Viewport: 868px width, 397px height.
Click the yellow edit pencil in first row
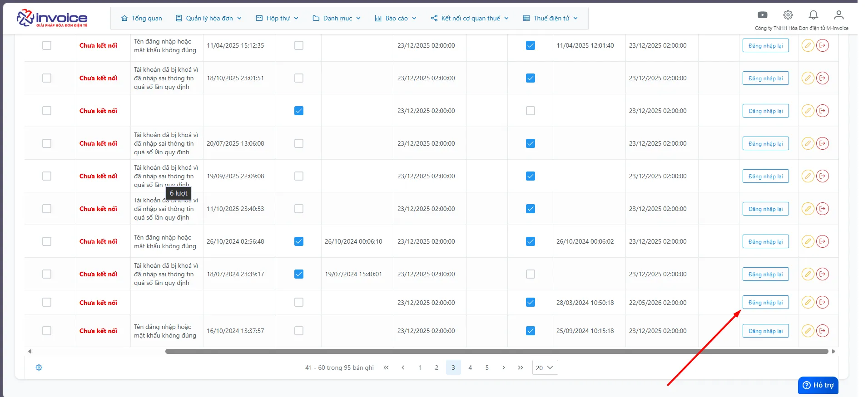[808, 45]
